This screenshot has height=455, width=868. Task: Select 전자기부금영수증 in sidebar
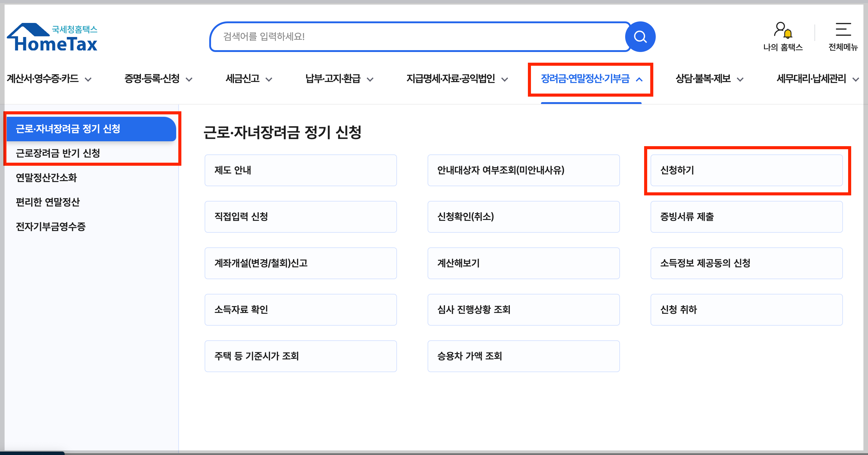point(51,226)
